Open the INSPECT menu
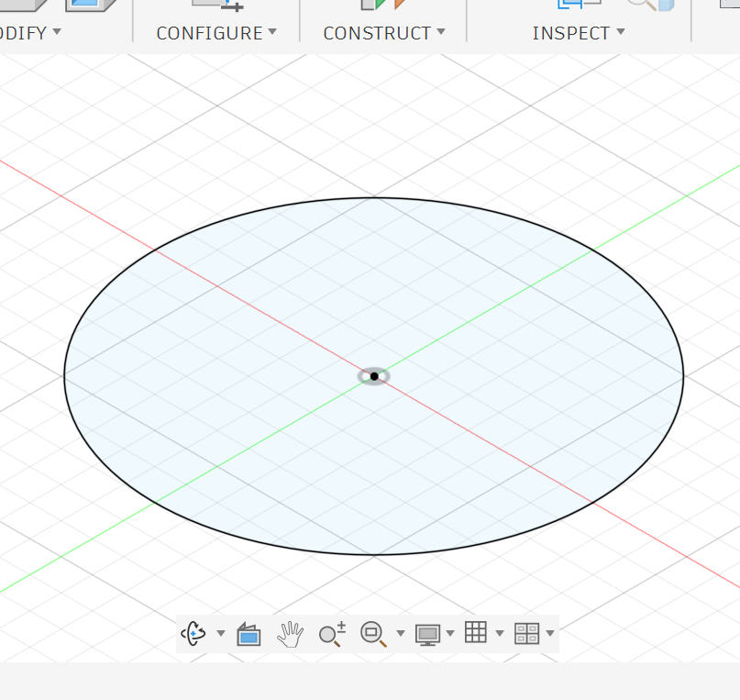The image size is (740, 700). click(x=579, y=33)
